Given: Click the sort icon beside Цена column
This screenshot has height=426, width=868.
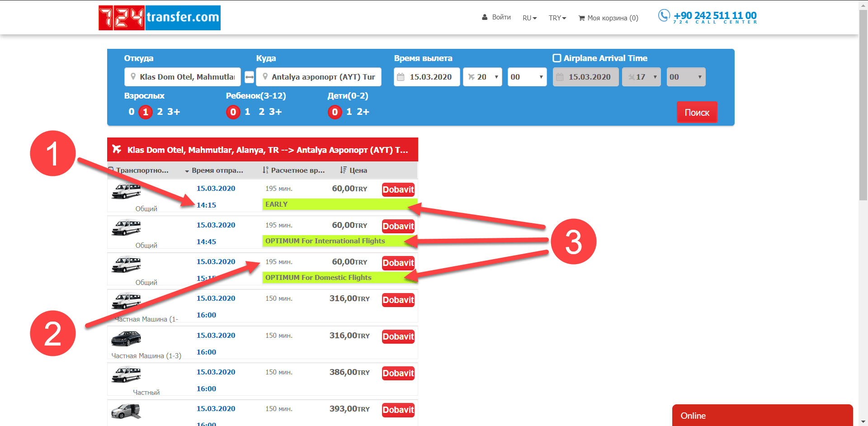Looking at the screenshot, I should (343, 170).
